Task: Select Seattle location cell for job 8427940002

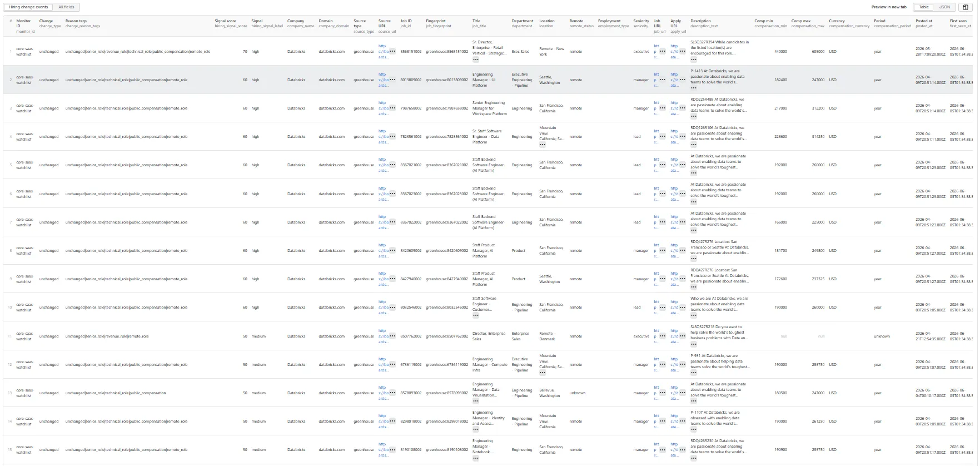Action: click(550, 279)
